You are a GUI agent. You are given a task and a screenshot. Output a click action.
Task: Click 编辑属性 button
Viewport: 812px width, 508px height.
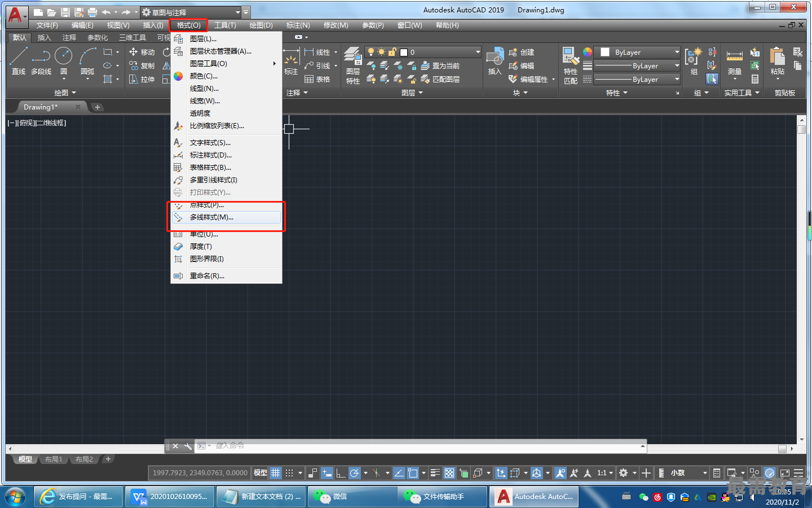click(x=529, y=79)
